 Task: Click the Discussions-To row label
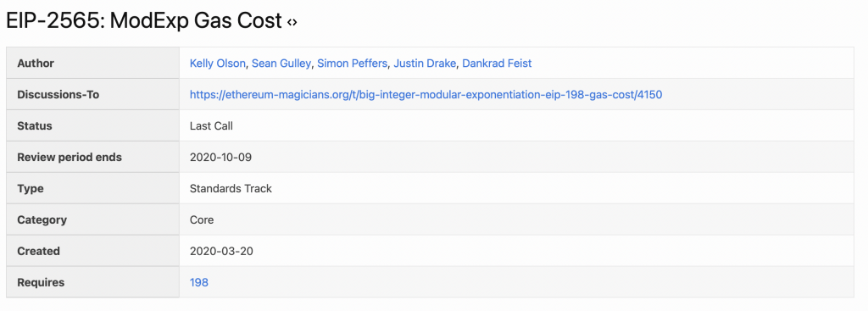(58, 95)
